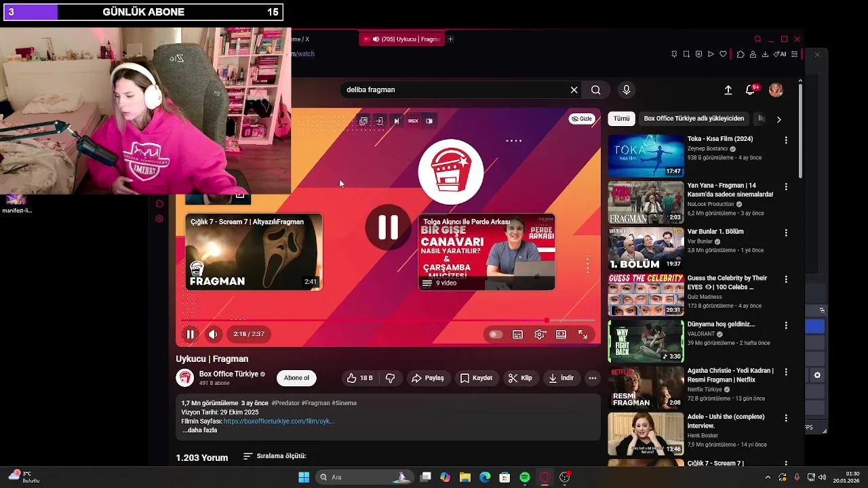Like the video (18 B)
The image size is (868, 488).
coord(359,378)
